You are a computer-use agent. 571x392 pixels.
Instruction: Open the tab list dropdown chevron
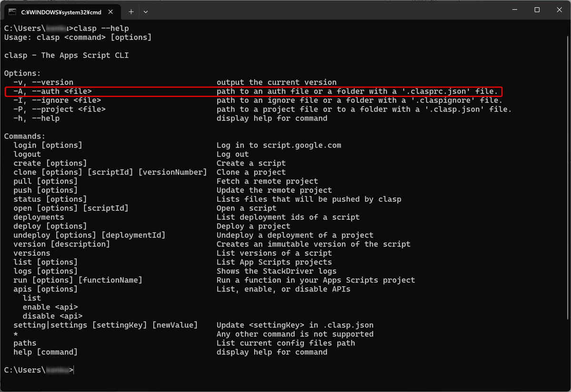pos(146,11)
